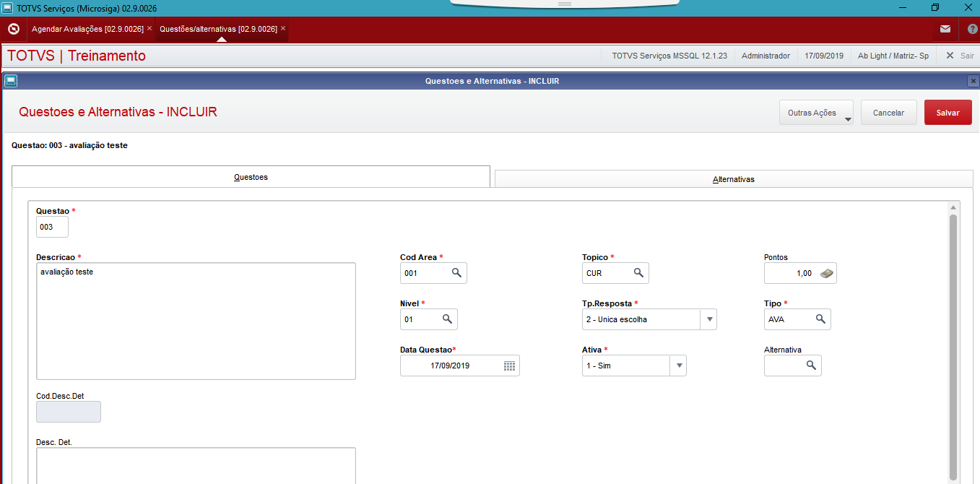This screenshot has height=484, width=980.
Task: Click the inner window menu icon
Action: (10, 81)
